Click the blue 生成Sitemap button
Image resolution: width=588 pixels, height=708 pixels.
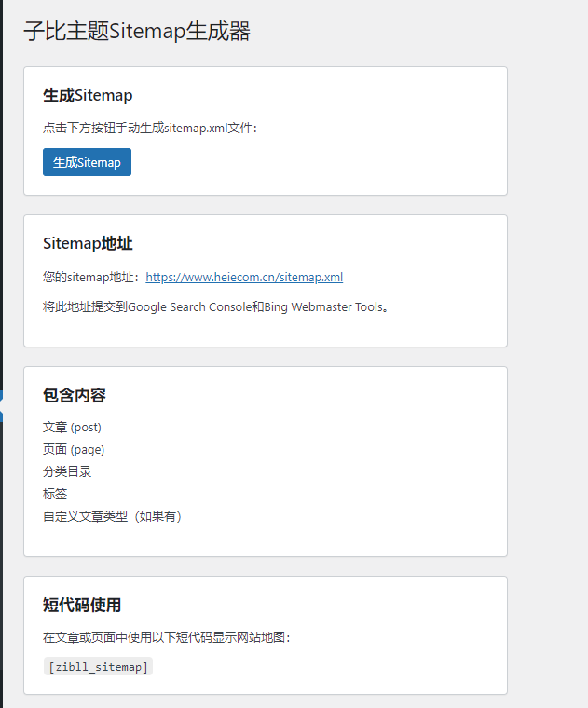87,162
